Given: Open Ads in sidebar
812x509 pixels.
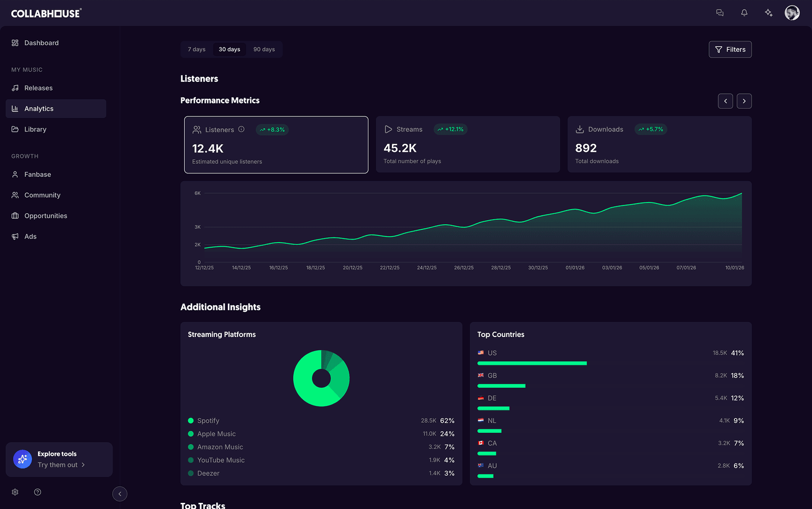Looking at the screenshot, I should coord(56,236).
